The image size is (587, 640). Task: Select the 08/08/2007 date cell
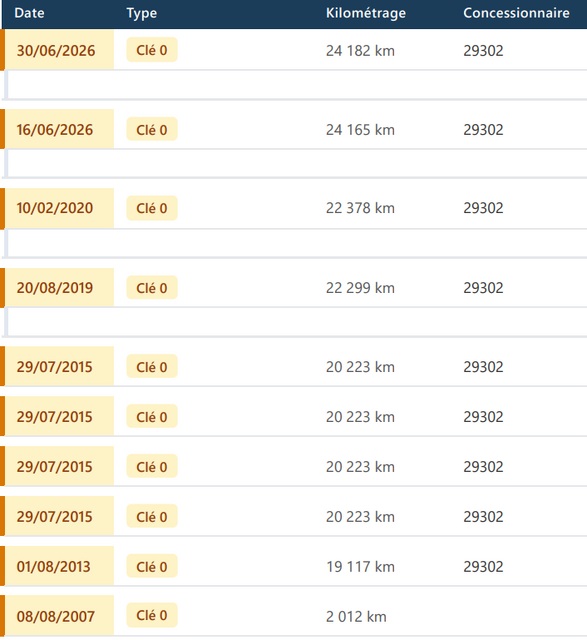tap(59, 616)
